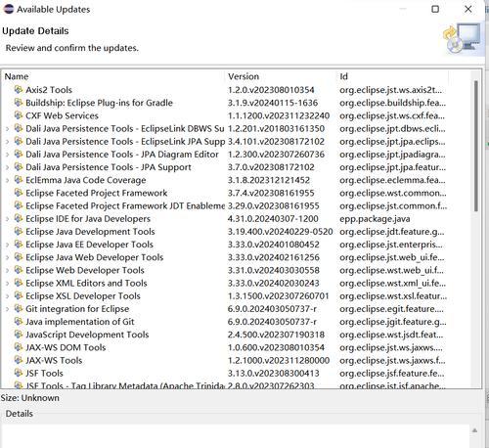Image resolution: width=489 pixels, height=448 pixels.
Task: Select the CXF Web Services row name
Action: coord(62,115)
